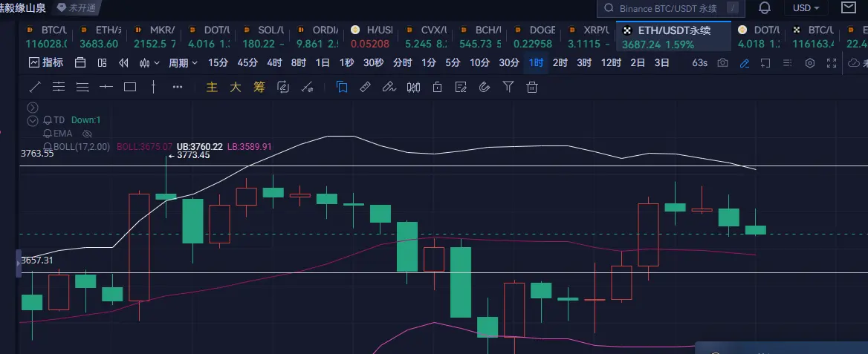Image resolution: width=868 pixels, height=354 pixels.
Task: Select the ruler measure tool
Action: pyautogui.click(x=365, y=87)
